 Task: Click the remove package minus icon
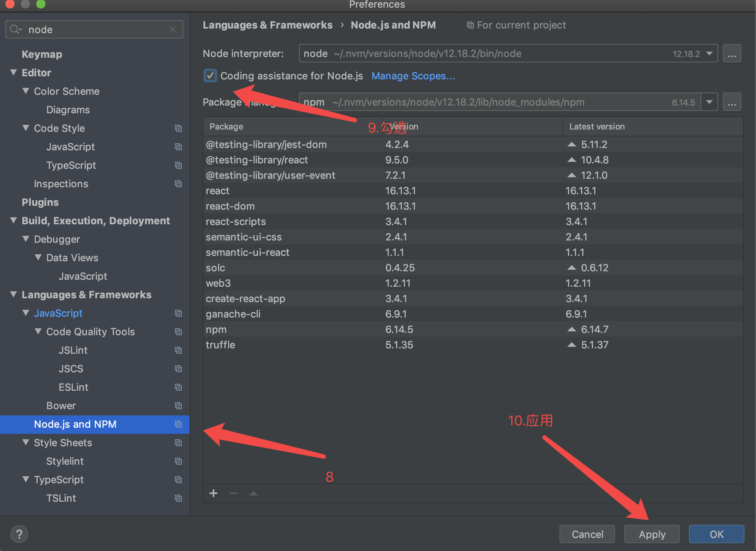tap(234, 493)
